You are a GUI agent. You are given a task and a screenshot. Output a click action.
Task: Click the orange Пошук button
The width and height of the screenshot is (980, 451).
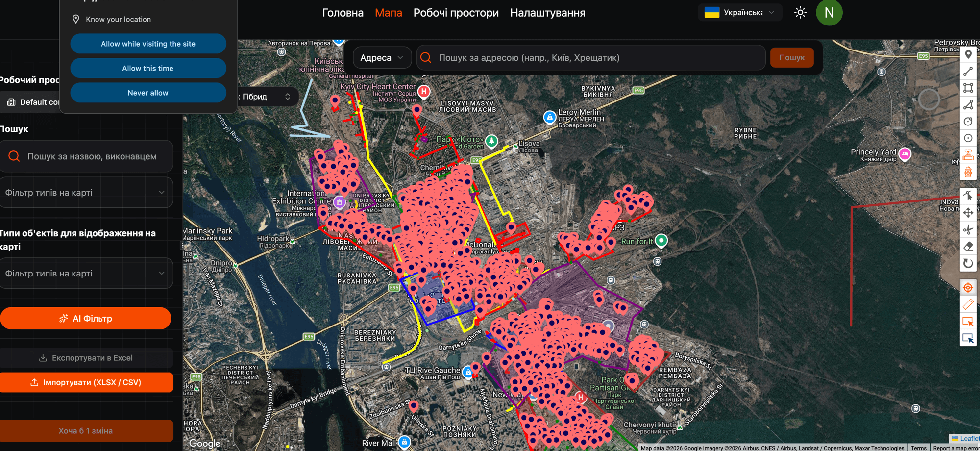(792, 58)
